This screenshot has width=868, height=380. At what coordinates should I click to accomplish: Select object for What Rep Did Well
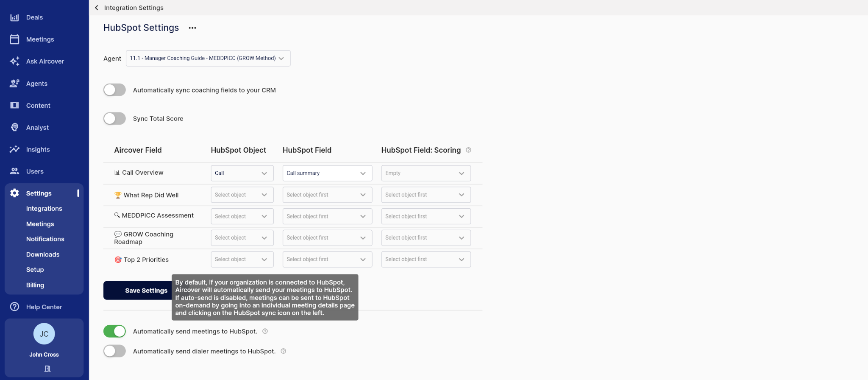point(242,195)
